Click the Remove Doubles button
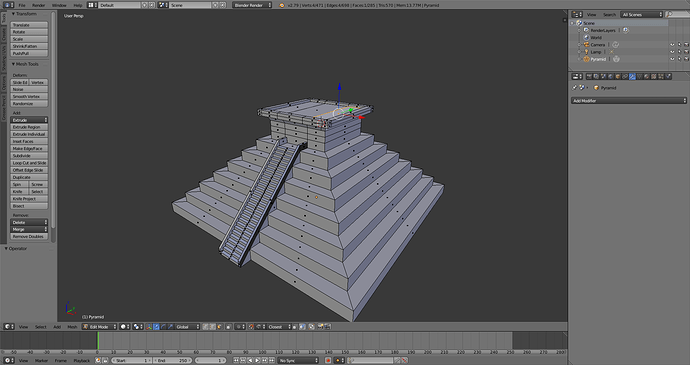Viewport: 690px width, 365px height. pos(29,236)
